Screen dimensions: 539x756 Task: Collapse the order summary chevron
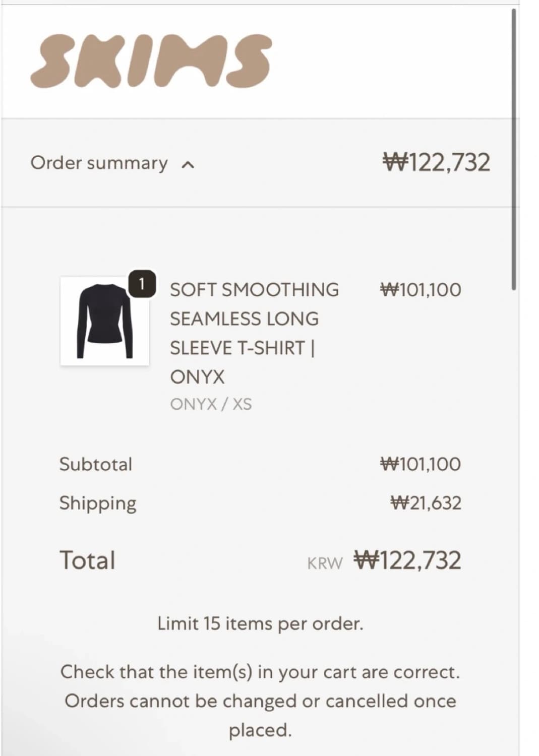[188, 165]
